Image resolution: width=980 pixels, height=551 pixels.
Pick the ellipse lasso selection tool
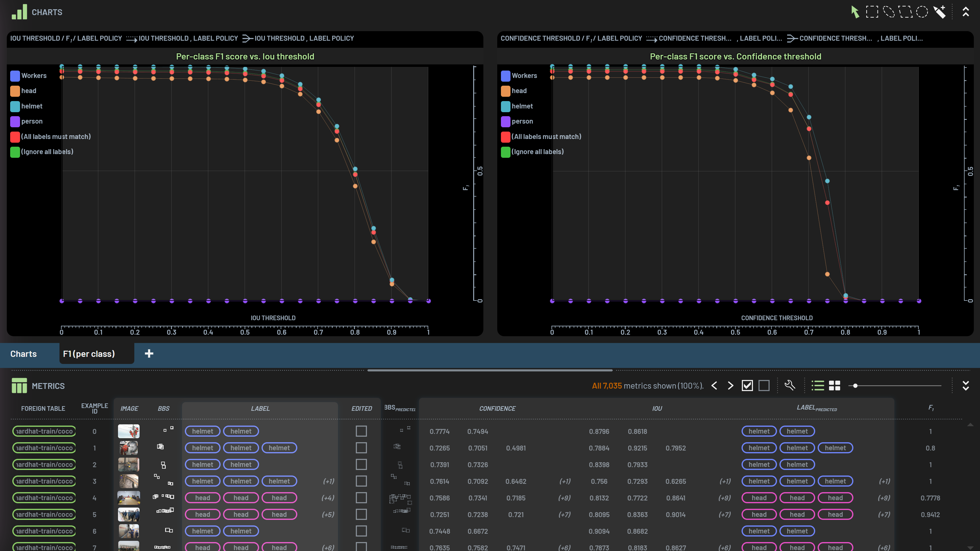(x=889, y=12)
